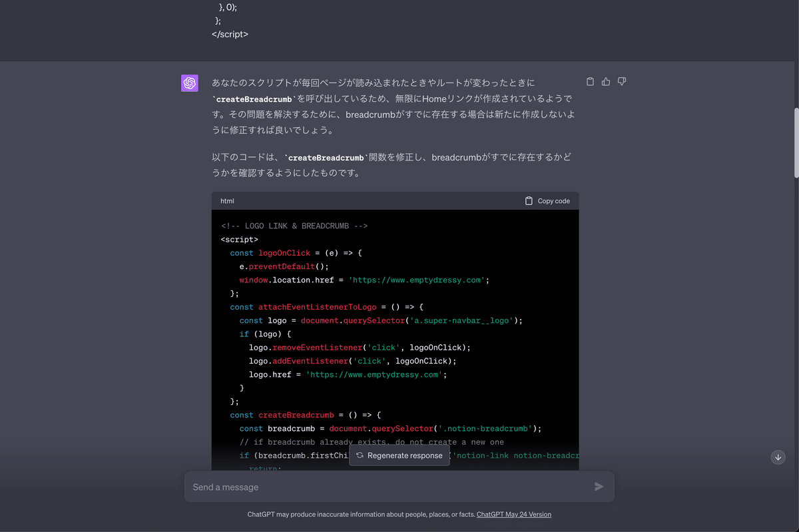The image size is (799, 532).
Task: Click the LOGO LINK & BREADCRUMB comment line
Action: (294, 226)
